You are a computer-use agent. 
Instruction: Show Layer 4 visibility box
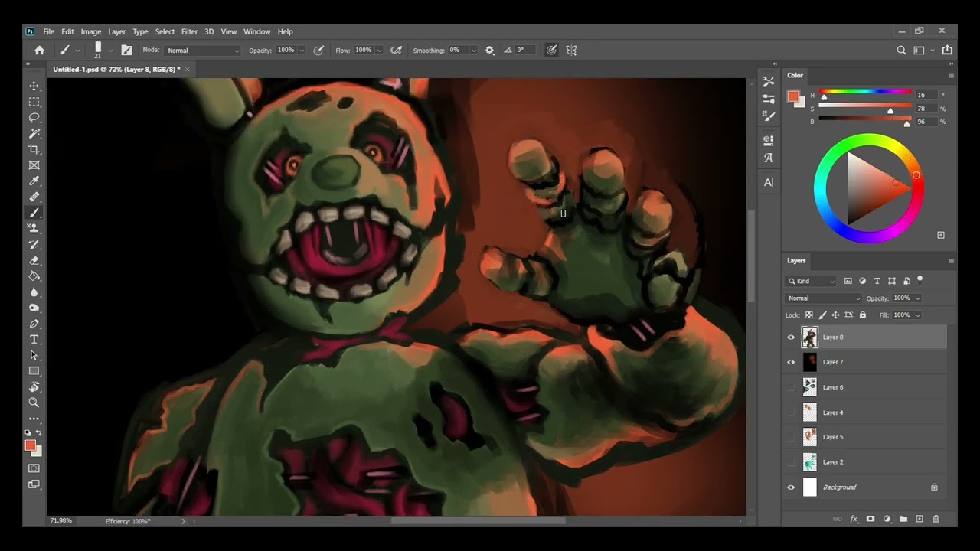click(x=791, y=412)
